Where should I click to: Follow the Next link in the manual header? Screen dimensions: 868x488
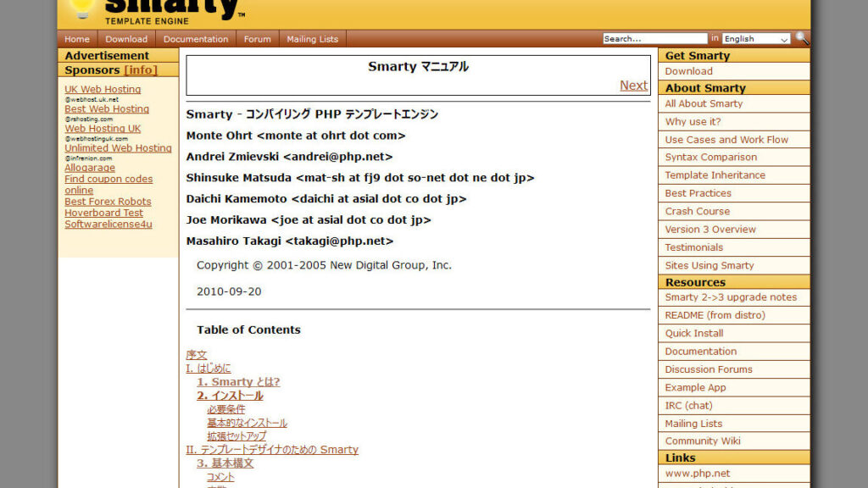(633, 86)
